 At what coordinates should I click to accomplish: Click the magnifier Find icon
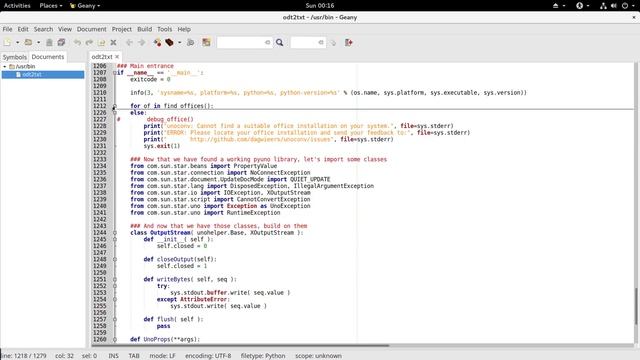(280, 42)
